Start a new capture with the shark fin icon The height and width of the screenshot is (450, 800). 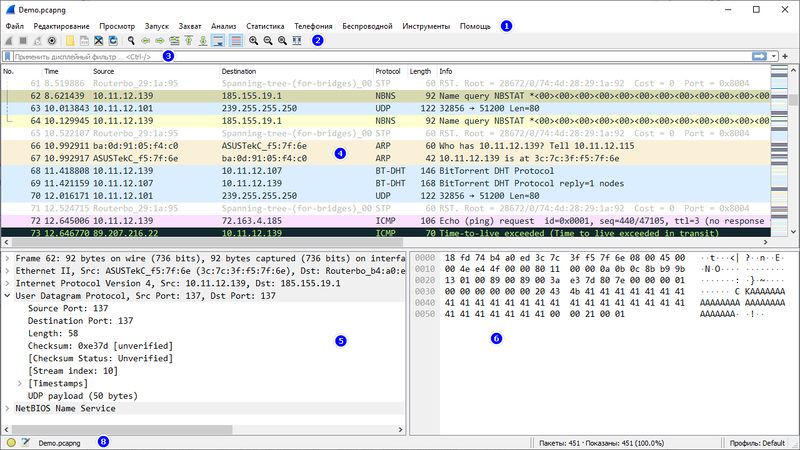(x=9, y=41)
